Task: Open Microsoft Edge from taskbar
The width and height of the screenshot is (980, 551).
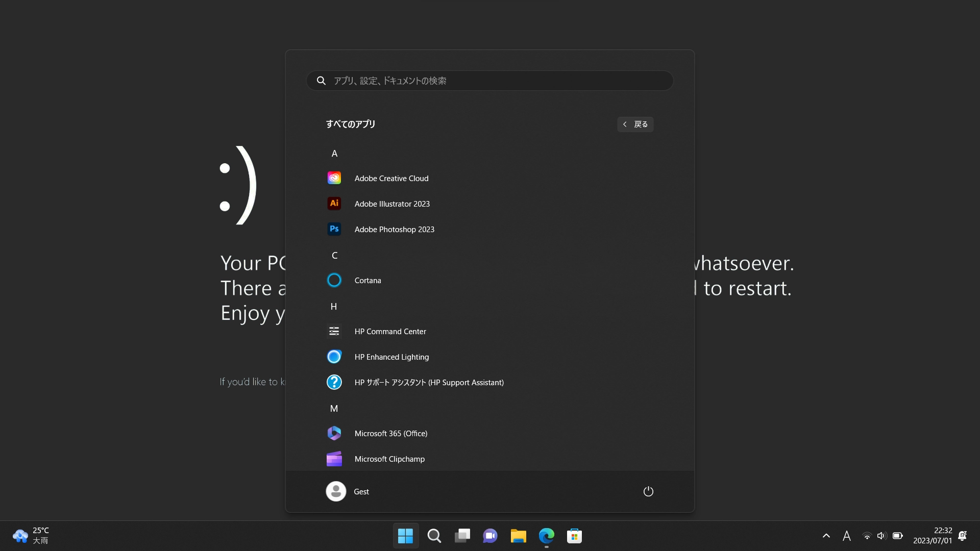Action: tap(546, 536)
